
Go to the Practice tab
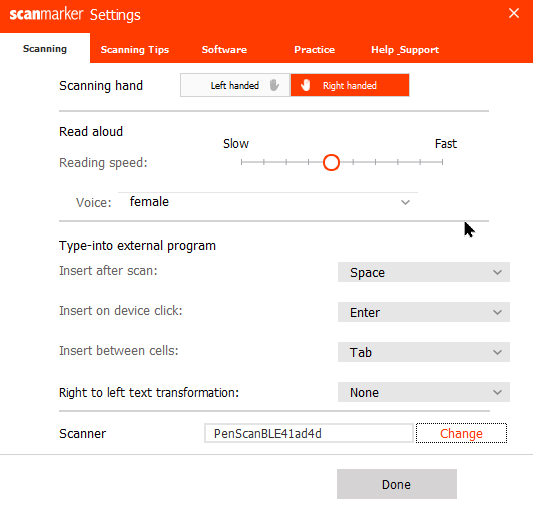(314, 50)
